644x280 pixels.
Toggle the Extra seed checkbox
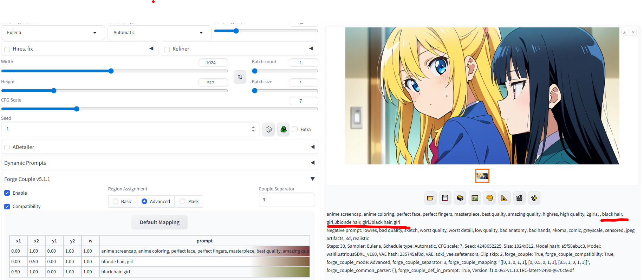pyautogui.click(x=295, y=129)
